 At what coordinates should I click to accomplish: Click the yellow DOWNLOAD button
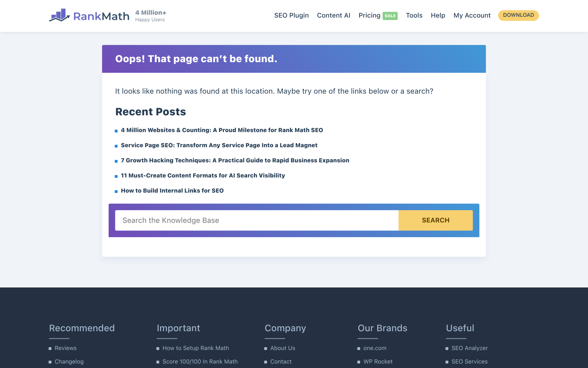tap(518, 15)
